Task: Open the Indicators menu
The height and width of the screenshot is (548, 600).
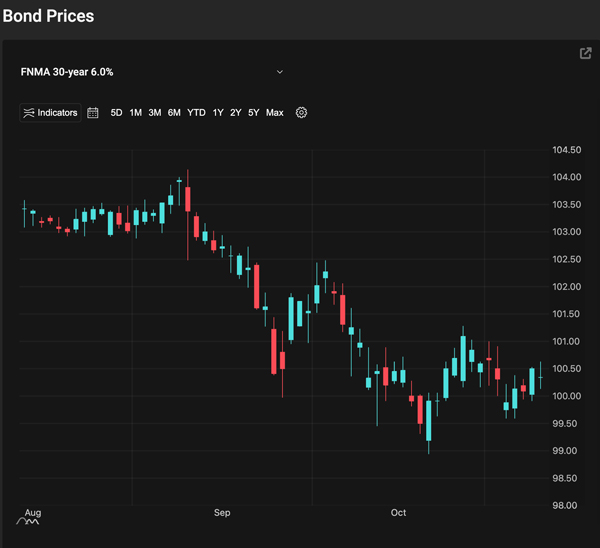Action: (x=50, y=113)
